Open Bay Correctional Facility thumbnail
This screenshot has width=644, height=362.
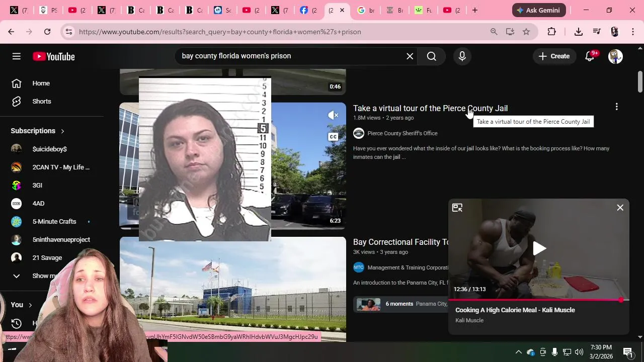click(233, 289)
